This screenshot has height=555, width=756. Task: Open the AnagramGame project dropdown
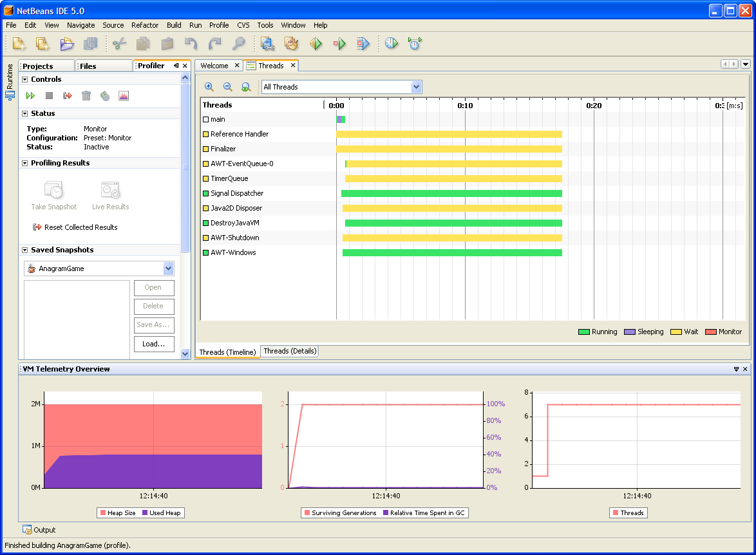pyautogui.click(x=168, y=268)
